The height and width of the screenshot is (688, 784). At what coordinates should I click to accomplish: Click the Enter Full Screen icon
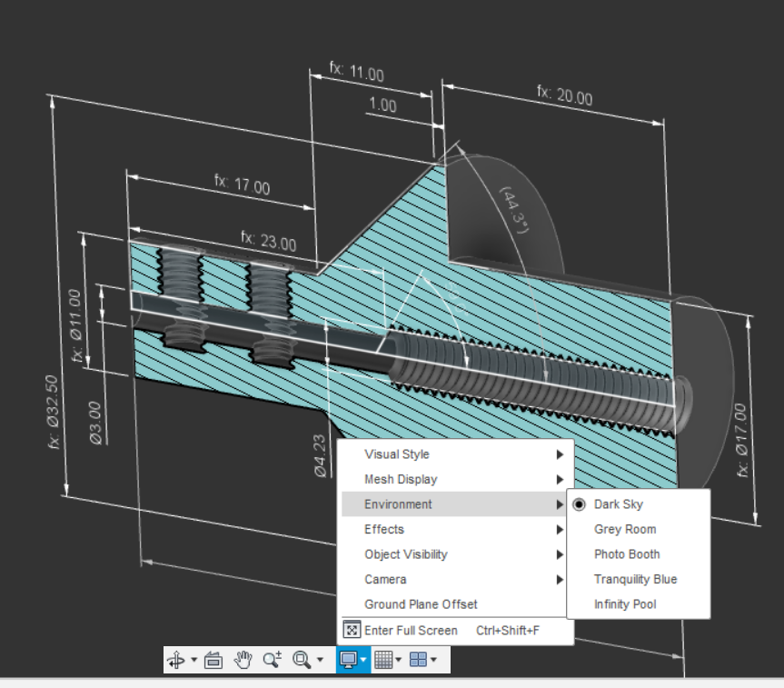click(x=352, y=630)
